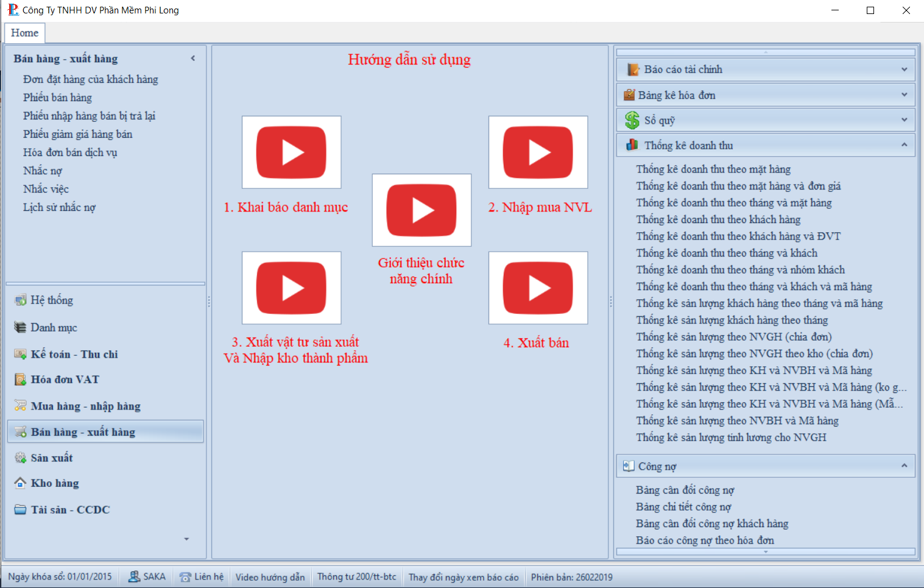Open Phiếu nhập hàng bán bị trả lại
924x588 pixels.
tap(90, 116)
